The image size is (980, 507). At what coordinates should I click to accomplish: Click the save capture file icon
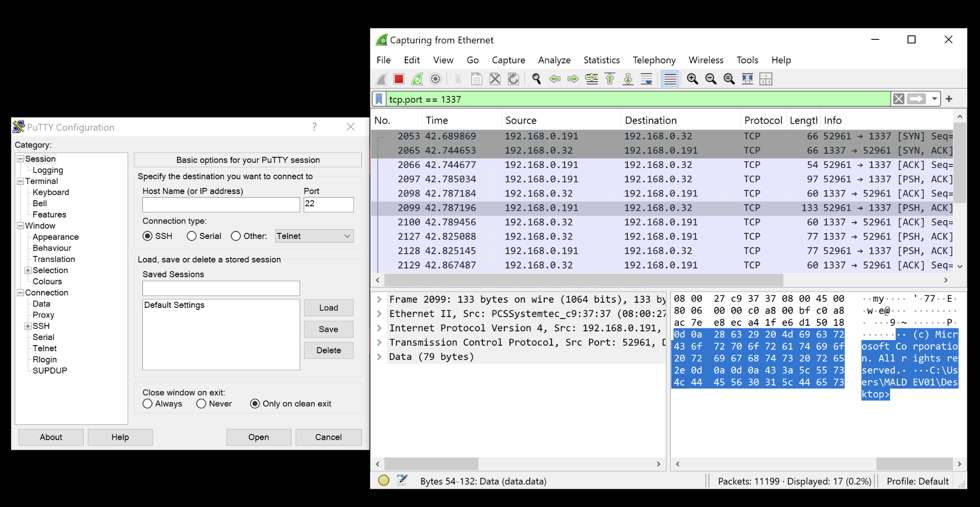pyautogui.click(x=476, y=79)
